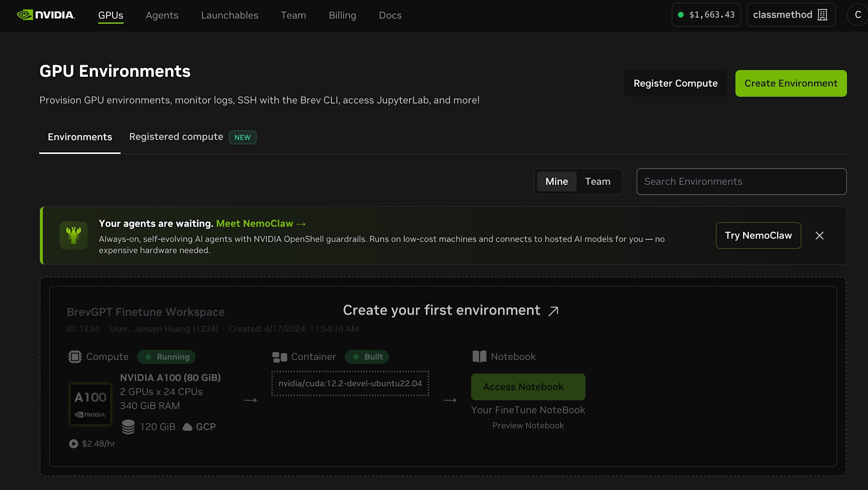Click 340 GiB RAM text
The image size is (868, 490).
pyautogui.click(x=150, y=406)
